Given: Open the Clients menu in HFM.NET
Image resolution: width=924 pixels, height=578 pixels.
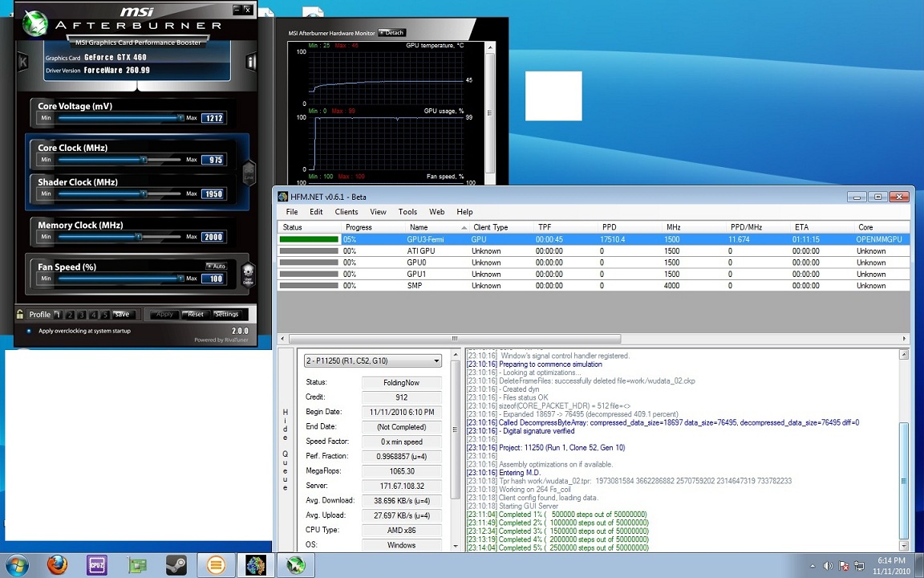Looking at the screenshot, I should point(346,212).
